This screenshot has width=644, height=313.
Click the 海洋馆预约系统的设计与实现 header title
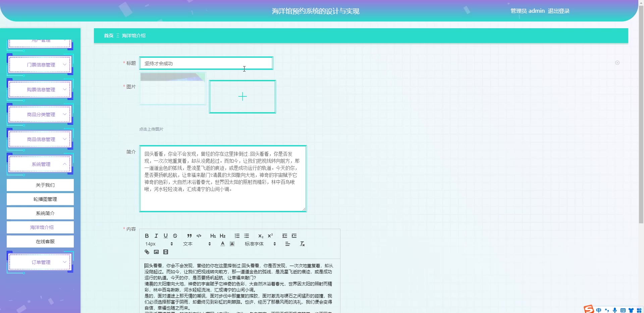[x=316, y=11]
